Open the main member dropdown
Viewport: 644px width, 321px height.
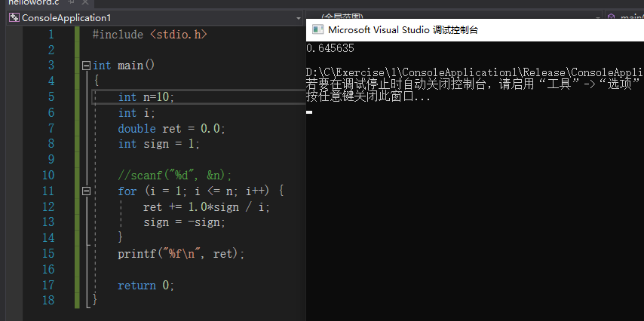(x=624, y=16)
